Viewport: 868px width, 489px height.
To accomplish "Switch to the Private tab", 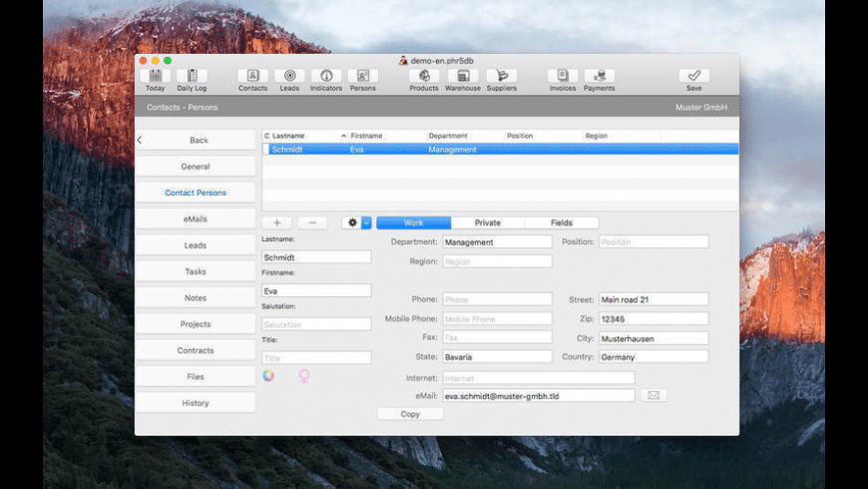I will [x=488, y=223].
